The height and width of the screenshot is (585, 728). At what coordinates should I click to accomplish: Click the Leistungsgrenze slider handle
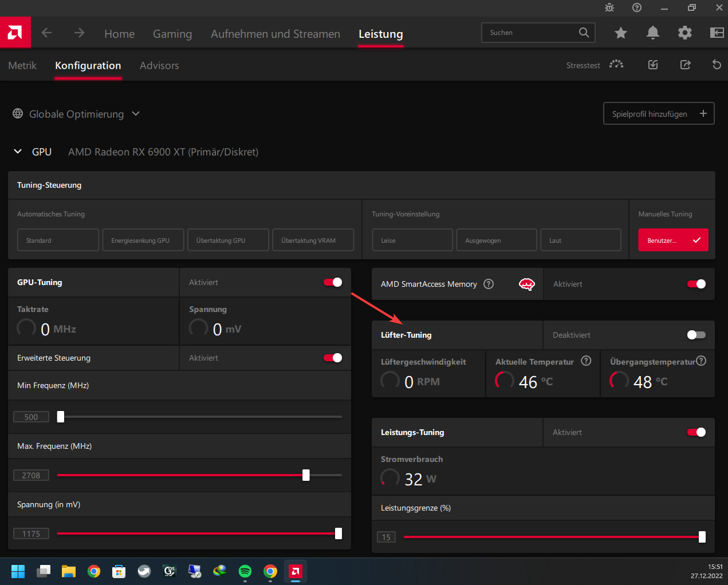702,537
